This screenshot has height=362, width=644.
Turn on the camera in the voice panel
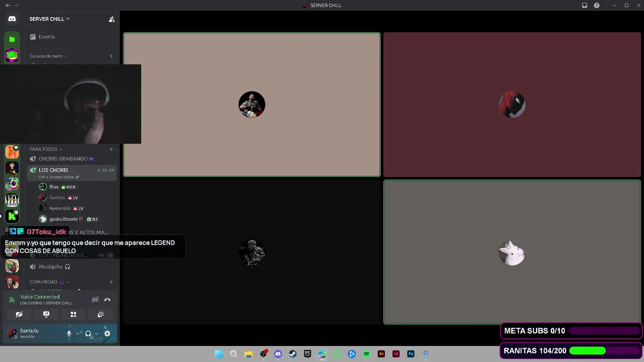click(x=19, y=314)
